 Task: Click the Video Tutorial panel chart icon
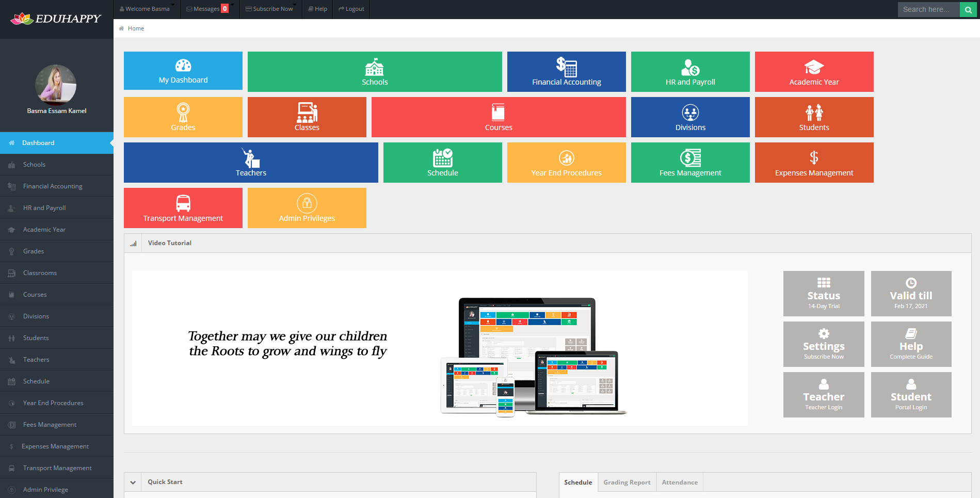tap(133, 243)
